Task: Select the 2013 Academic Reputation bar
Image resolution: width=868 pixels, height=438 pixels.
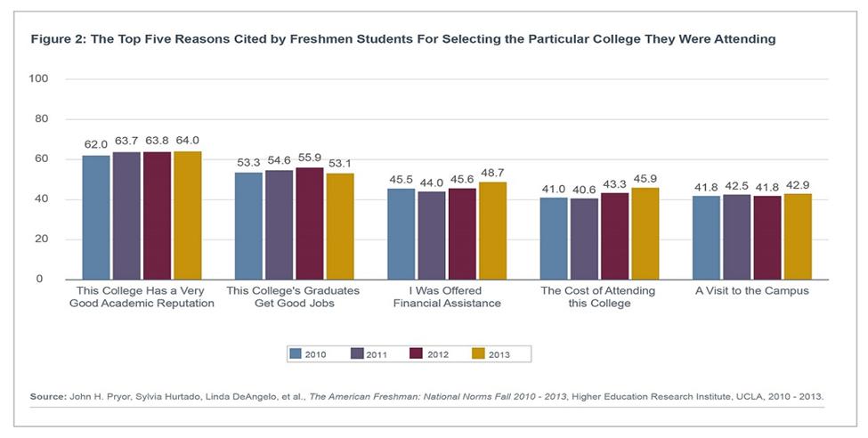Action: click(187, 215)
